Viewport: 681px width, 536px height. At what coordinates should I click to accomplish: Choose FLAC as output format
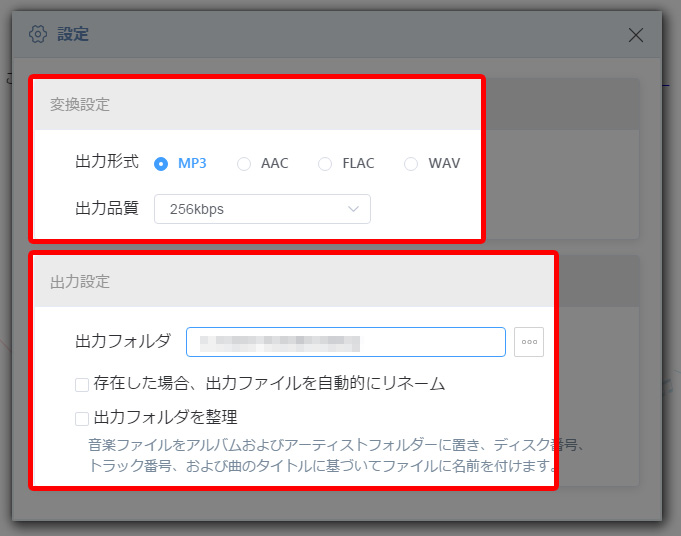(325, 163)
